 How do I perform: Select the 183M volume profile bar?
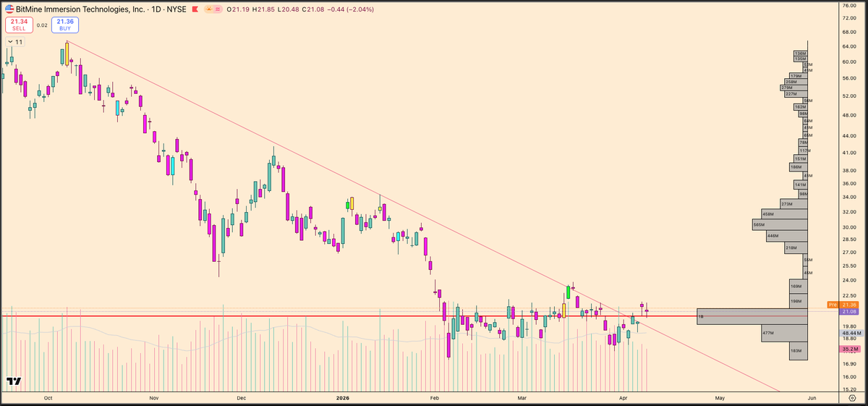[x=798, y=351]
